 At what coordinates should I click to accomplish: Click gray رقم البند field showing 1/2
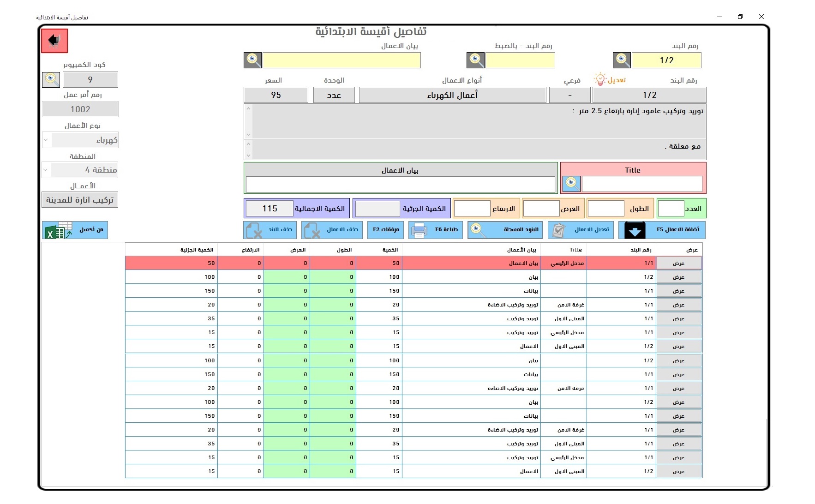pos(649,95)
